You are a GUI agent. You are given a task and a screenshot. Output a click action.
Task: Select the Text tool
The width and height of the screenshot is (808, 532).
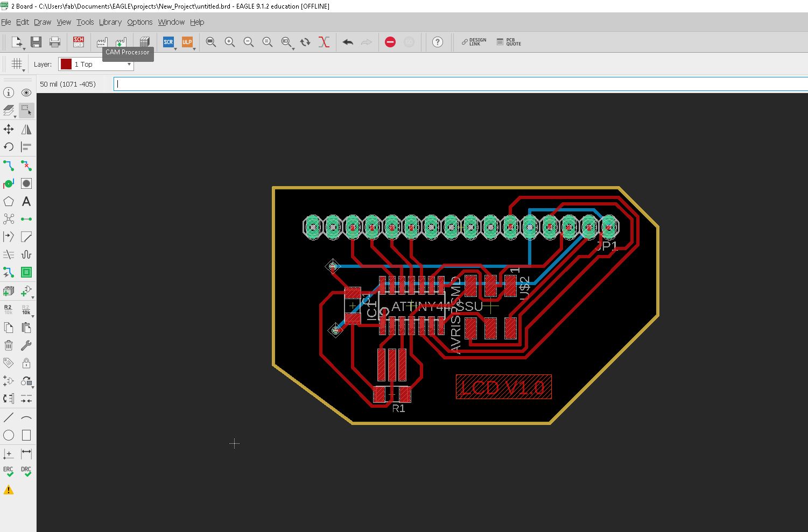pyautogui.click(x=26, y=202)
